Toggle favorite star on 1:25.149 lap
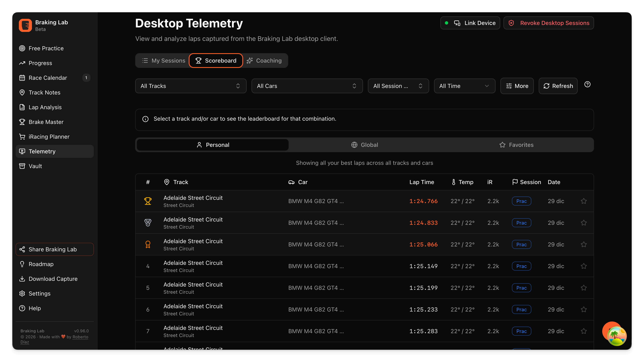Viewport: 644px width, 362px height. pos(584,266)
